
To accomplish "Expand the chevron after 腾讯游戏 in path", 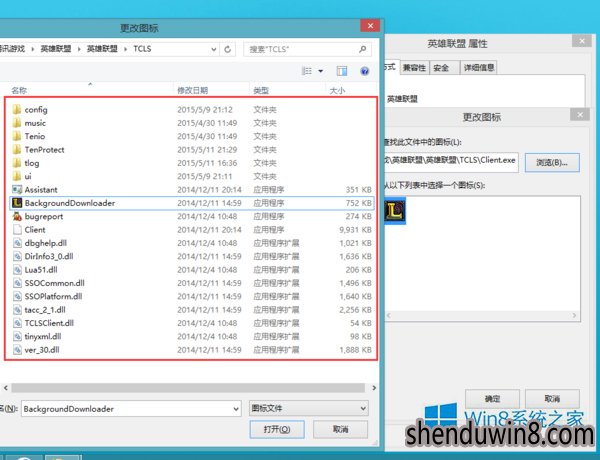I will (x=33, y=49).
